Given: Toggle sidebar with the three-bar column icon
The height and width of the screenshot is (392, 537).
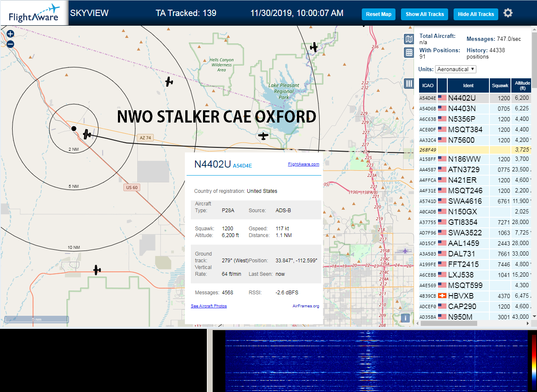Looking at the screenshot, I should [x=409, y=83].
